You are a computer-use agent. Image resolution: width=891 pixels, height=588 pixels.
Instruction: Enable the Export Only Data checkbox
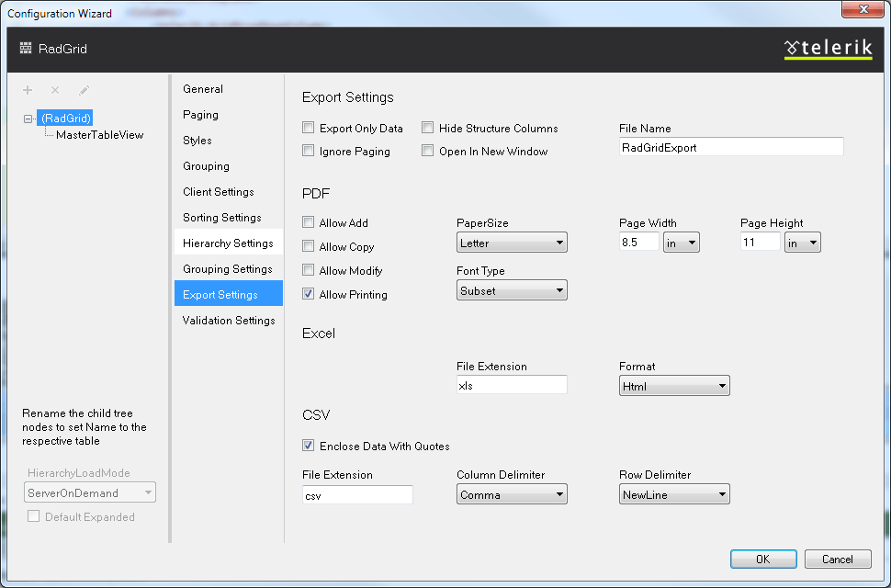(308, 128)
